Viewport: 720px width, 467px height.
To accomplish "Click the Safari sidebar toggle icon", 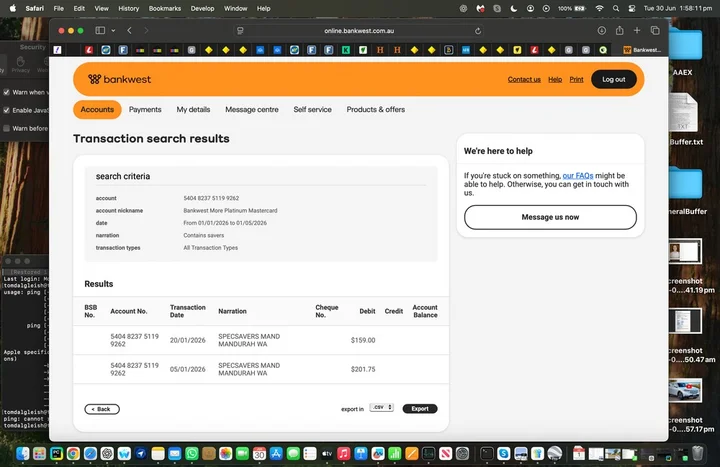I will pyautogui.click(x=100, y=30).
